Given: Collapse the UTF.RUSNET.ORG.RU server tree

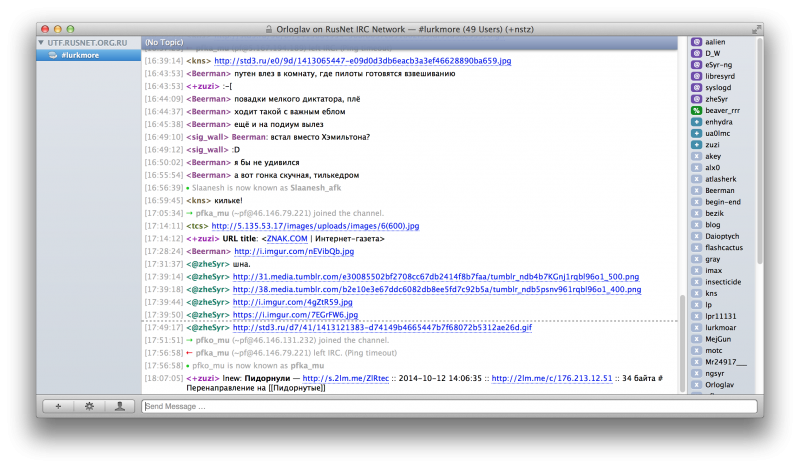Looking at the screenshot, I should click(41, 43).
